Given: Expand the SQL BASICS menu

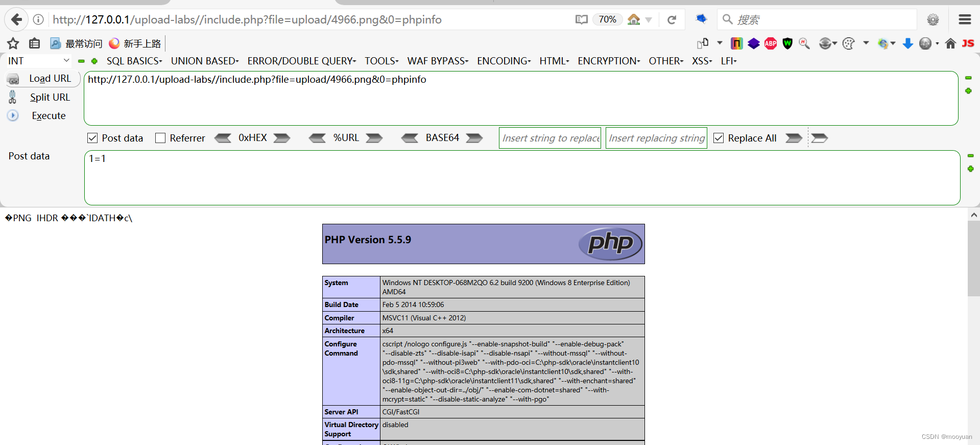Looking at the screenshot, I should coord(134,61).
